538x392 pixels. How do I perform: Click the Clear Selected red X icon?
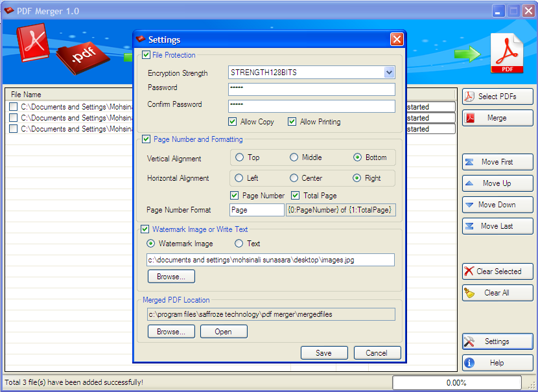(469, 271)
